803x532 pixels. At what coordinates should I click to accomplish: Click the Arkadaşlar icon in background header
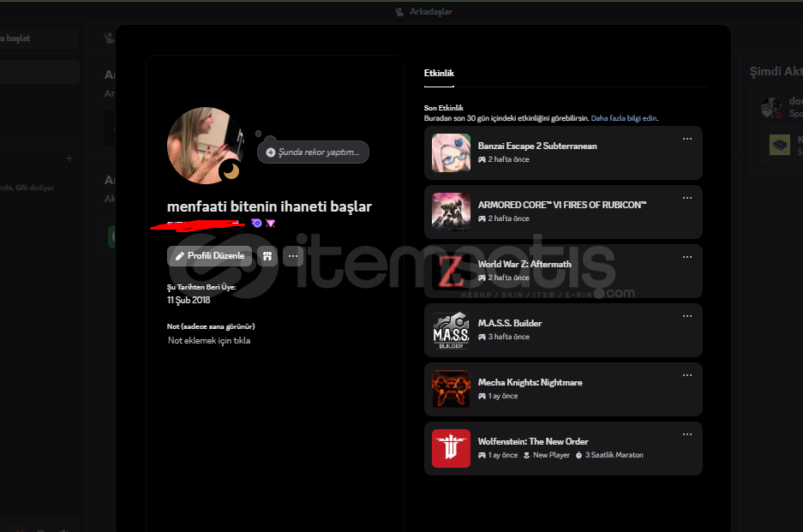pyautogui.click(x=399, y=11)
